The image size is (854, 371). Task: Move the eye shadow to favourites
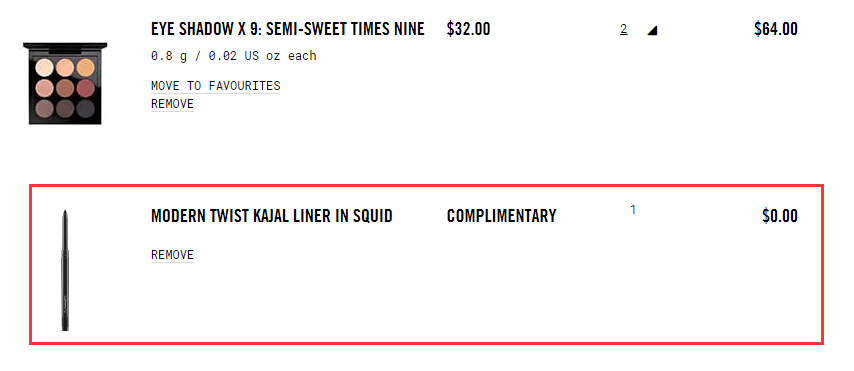click(216, 86)
